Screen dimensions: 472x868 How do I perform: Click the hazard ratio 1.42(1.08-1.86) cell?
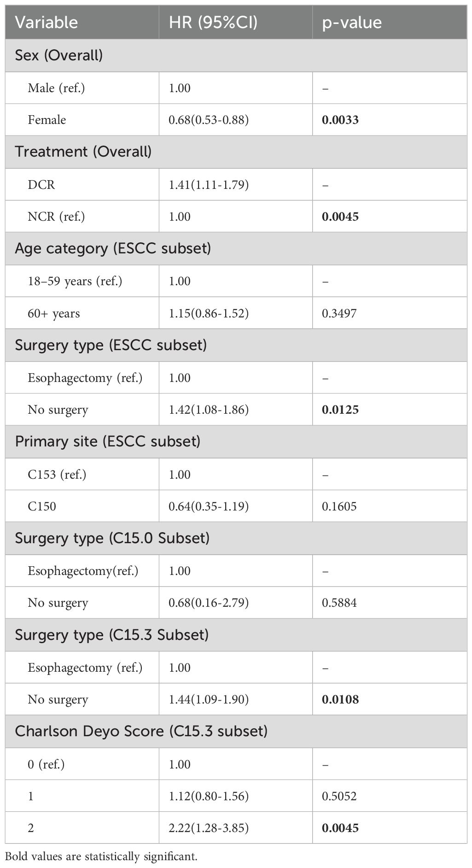(209, 410)
